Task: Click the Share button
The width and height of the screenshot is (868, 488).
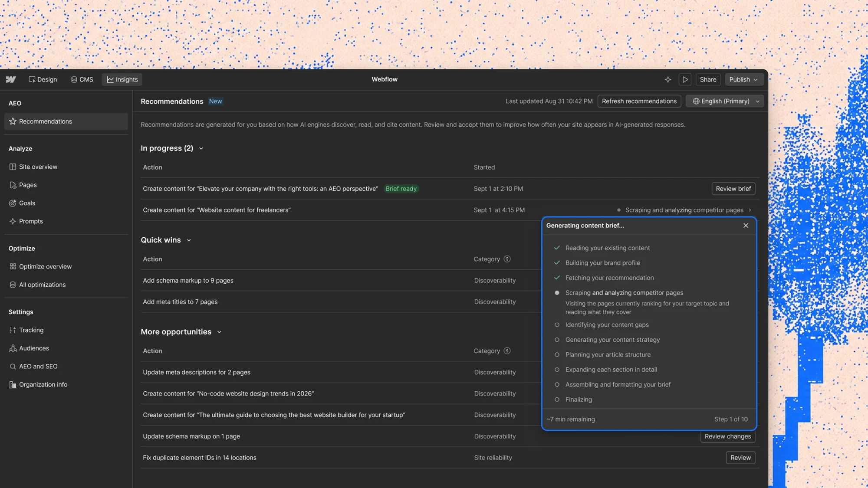Action: [x=708, y=79]
